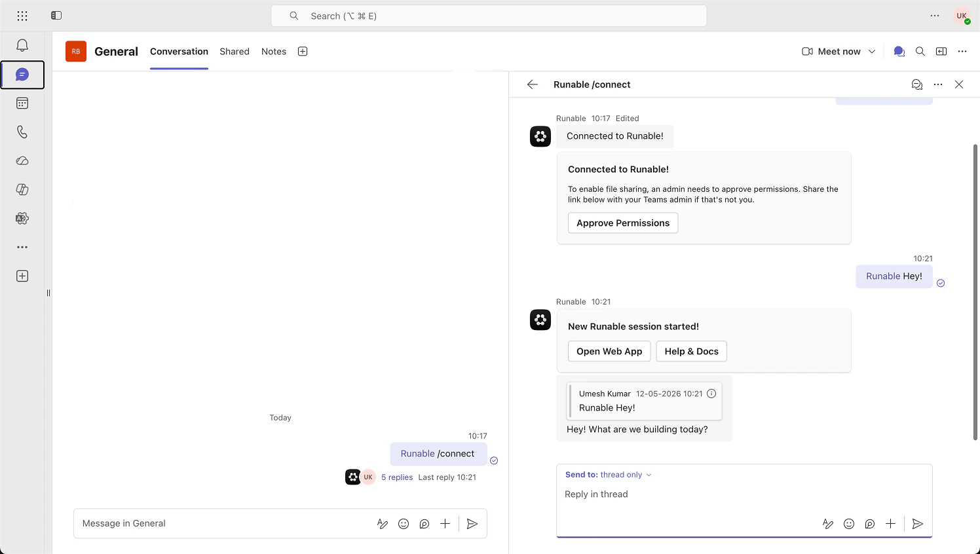
Task: Open emoji picker in thread reply box
Action: (x=849, y=524)
